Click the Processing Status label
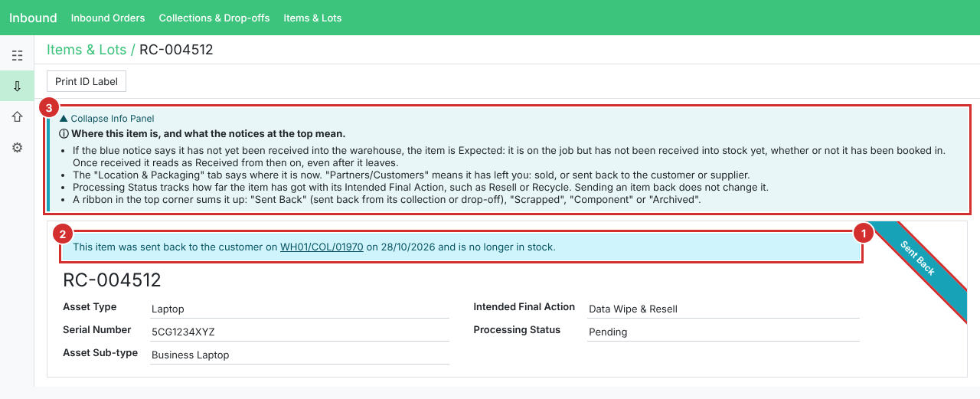The height and width of the screenshot is (399, 980). tap(517, 330)
